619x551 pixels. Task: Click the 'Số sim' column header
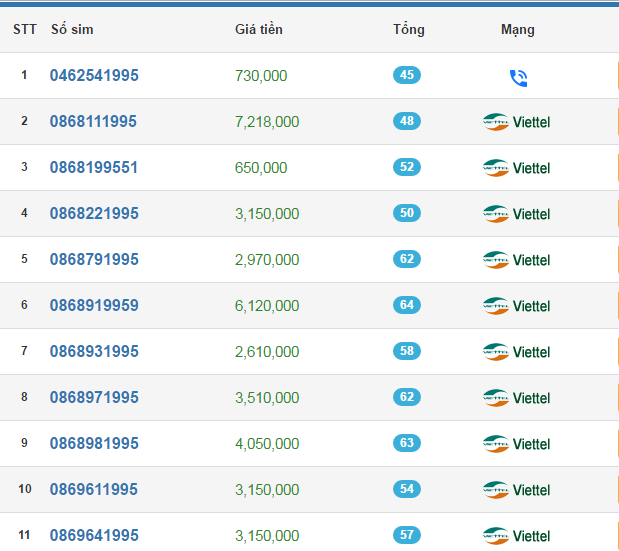72,30
